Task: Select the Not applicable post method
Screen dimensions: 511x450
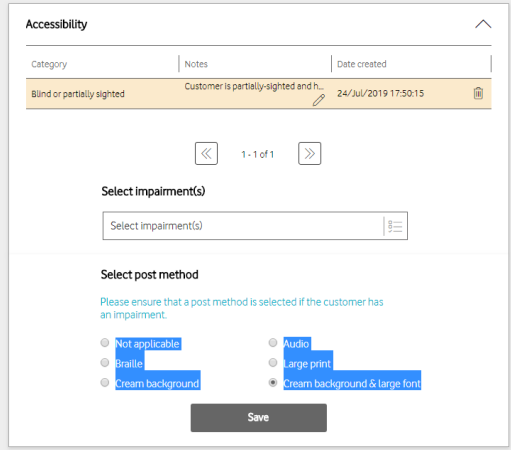Action: [105, 343]
